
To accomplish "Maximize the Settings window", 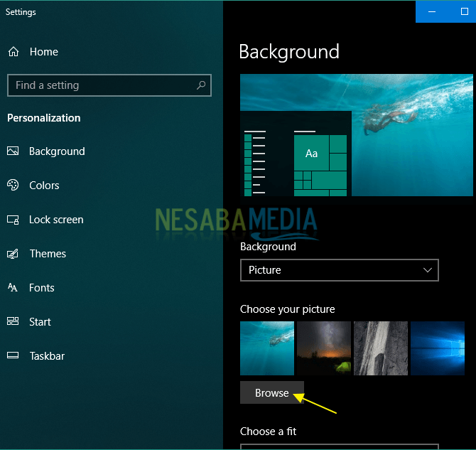I will click(464, 12).
